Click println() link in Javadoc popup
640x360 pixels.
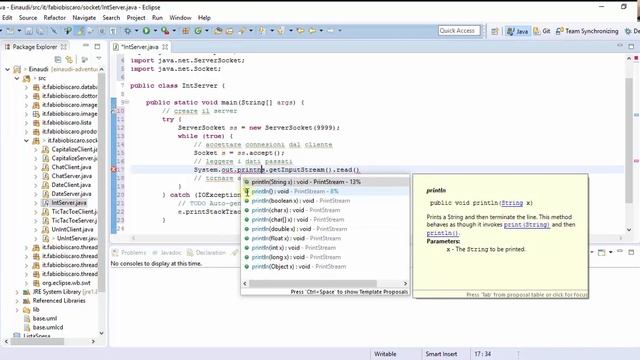coord(442,233)
